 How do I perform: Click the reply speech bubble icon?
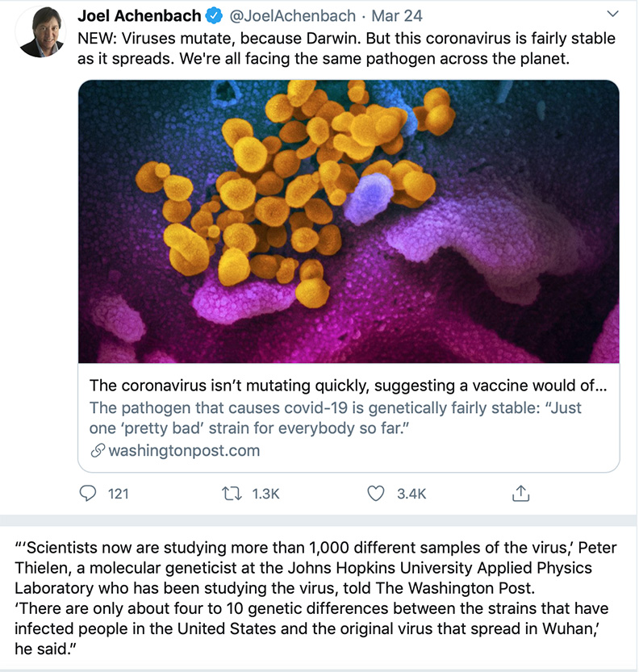(x=88, y=494)
